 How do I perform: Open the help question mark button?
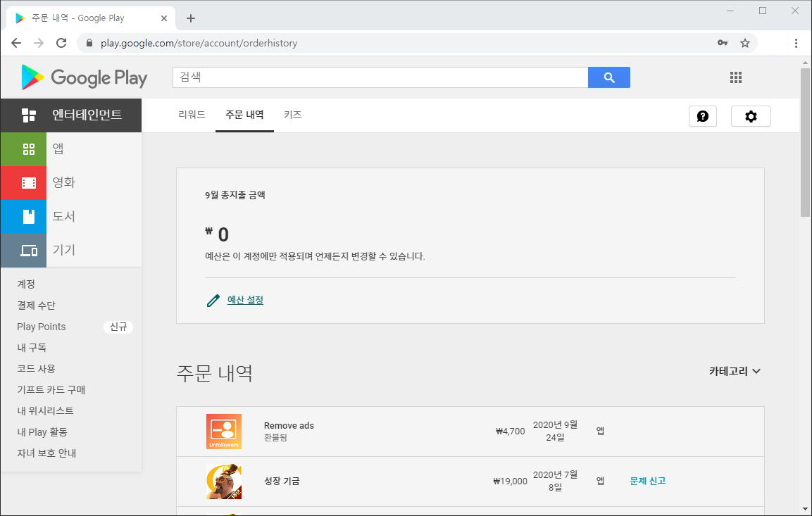click(703, 116)
